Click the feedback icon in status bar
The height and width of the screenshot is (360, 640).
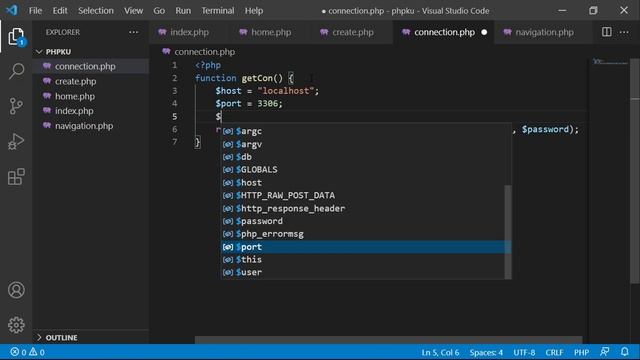click(605, 352)
